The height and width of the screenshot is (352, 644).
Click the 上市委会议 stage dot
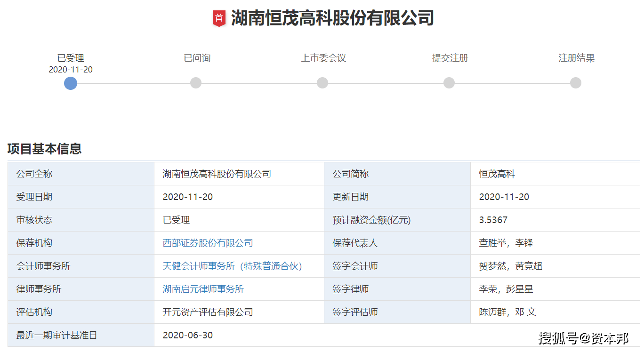coord(322,83)
